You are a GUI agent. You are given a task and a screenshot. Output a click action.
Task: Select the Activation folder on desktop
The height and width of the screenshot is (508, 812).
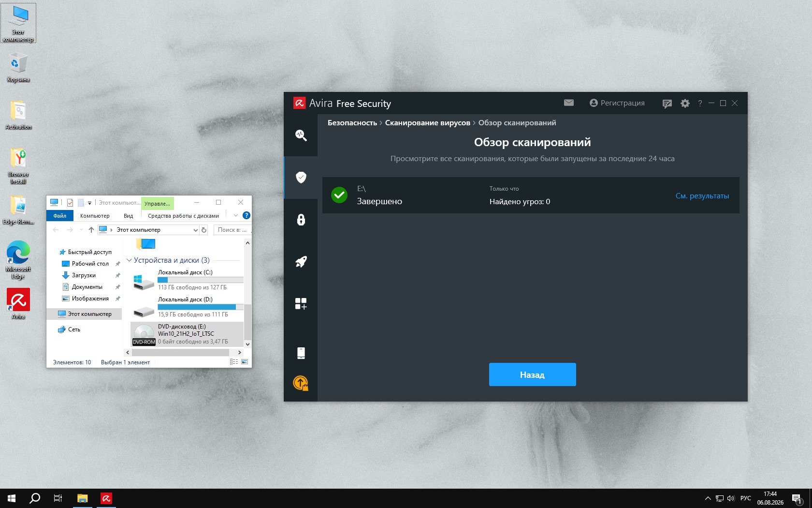click(x=18, y=115)
